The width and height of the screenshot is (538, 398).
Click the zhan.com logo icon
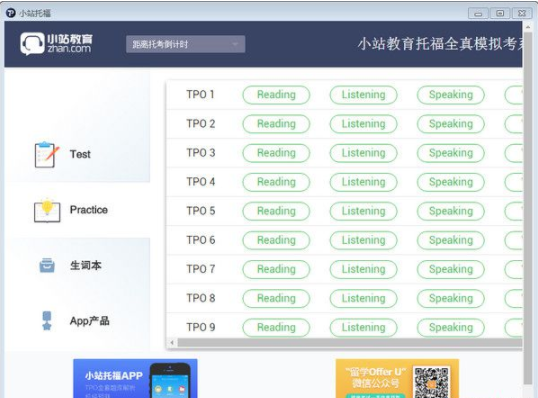point(32,44)
